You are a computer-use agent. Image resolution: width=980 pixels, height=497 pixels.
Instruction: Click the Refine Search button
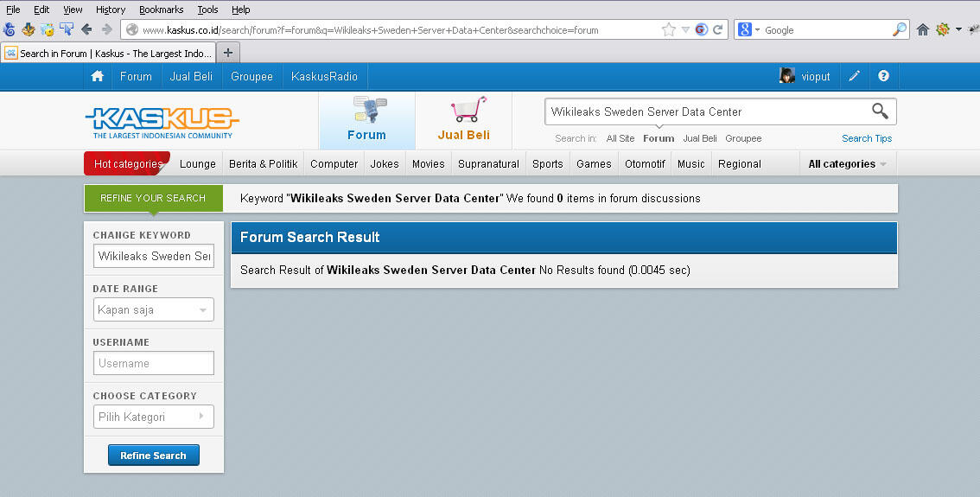point(154,456)
